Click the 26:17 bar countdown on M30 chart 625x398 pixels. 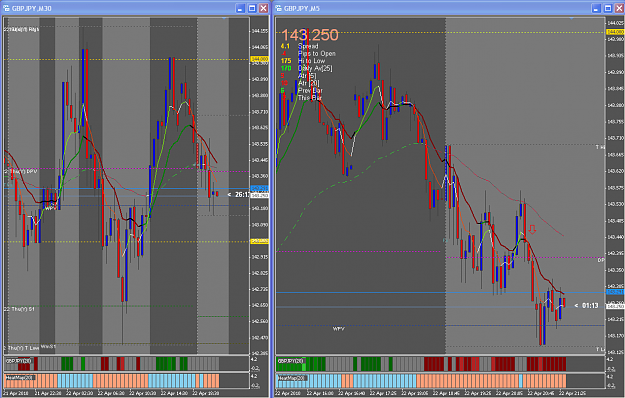pyautogui.click(x=242, y=194)
